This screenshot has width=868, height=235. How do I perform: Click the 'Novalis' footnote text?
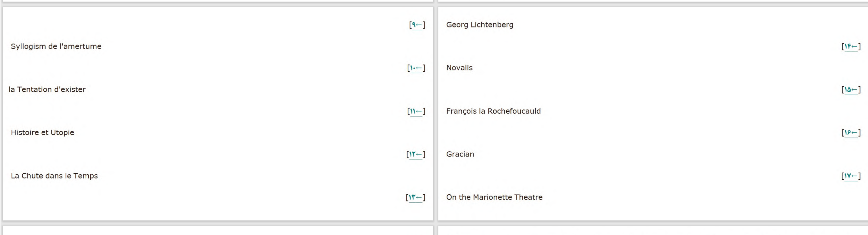(x=460, y=68)
